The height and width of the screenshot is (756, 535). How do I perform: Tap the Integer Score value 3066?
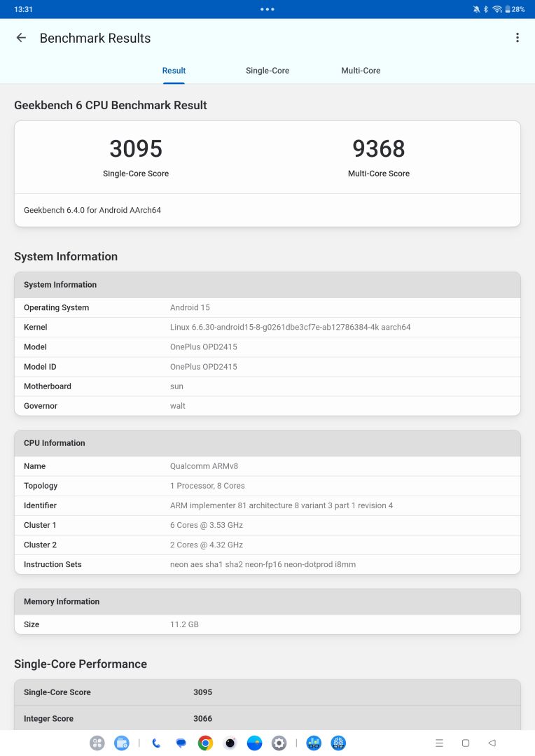point(202,718)
